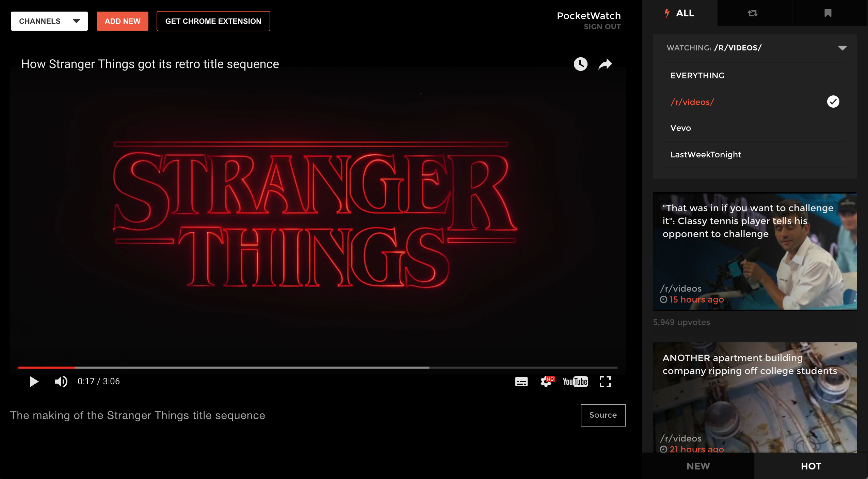Click GET CHROME EXTENSION
Viewport: 868px width, 479px height.
213,21
